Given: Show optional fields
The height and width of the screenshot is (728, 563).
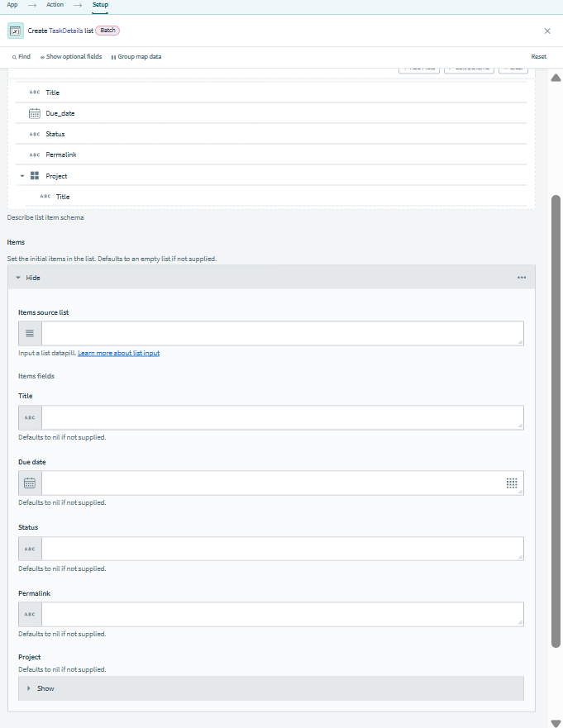Looking at the screenshot, I should click(x=71, y=57).
